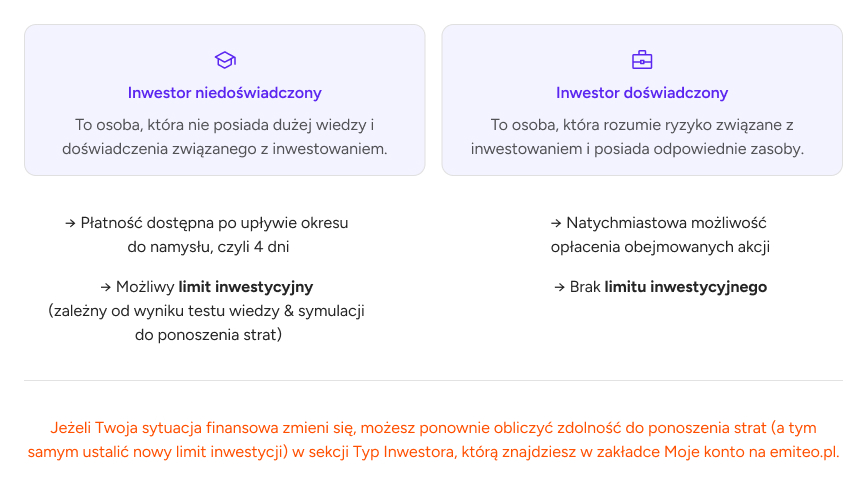The width and height of the screenshot is (867, 487).
Task: Click the word "Brak" in the right column
Action: 585,287
